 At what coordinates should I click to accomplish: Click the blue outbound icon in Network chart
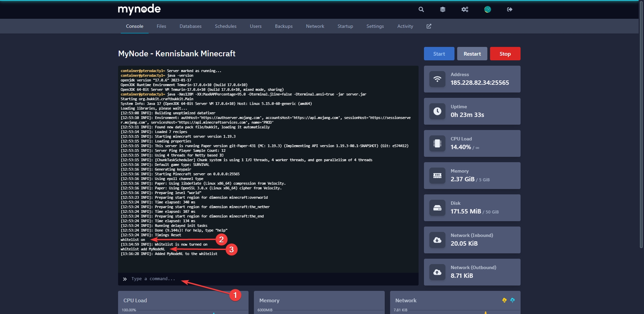[x=512, y=300]
